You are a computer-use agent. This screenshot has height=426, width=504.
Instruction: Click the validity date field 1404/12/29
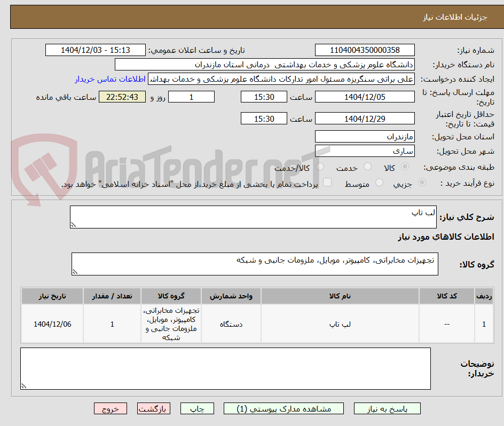point(365,119)
